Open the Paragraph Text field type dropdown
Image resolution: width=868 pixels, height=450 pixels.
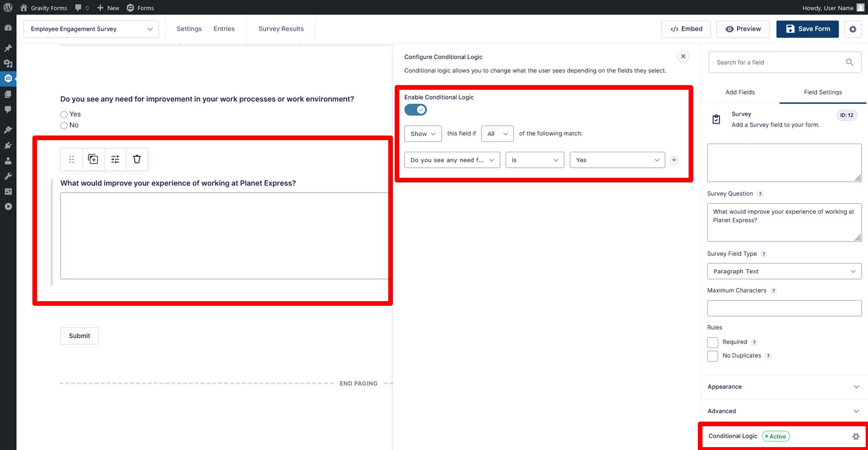[x=784, y=272]
